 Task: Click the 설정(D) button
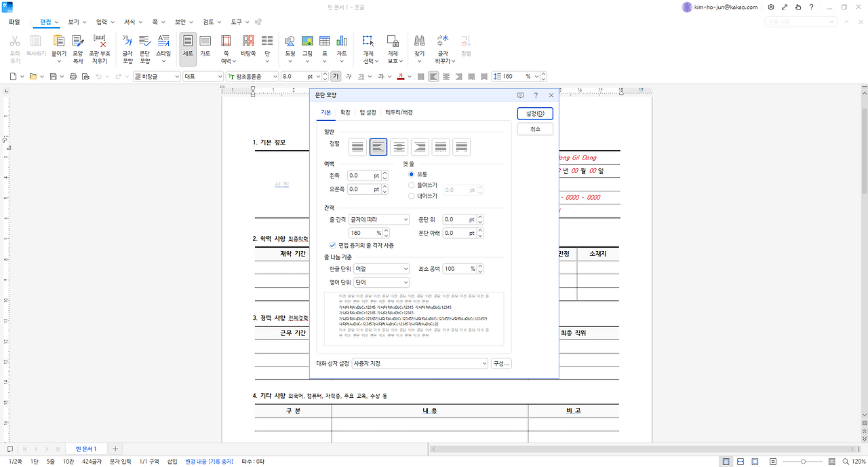pyautogui.click(x=535, y=113)
